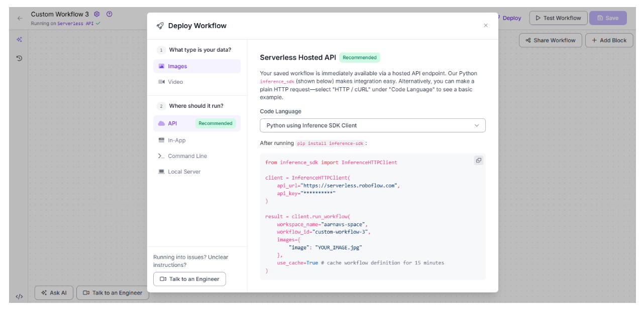The image size is (644, 310).
Task: Click the Add Block button
Action: 609,40
